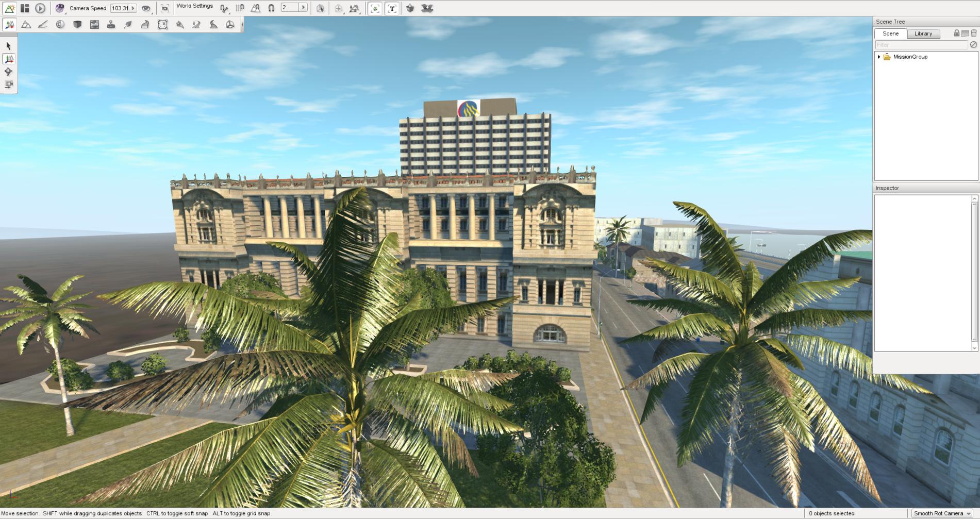Open the world transform mode dropdown
This screenshot has height=519, width=980.
click(x=355, y=8)
